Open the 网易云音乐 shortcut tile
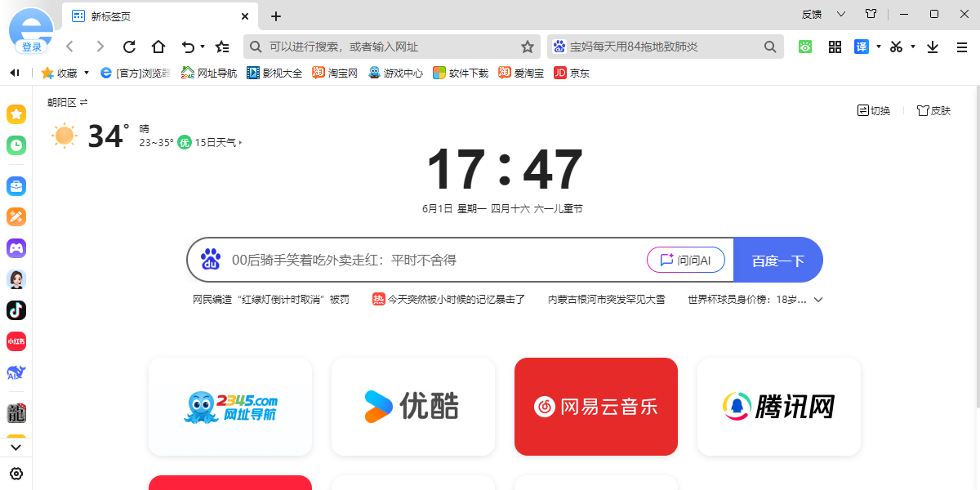This screenshot has height=490, width=980. (x=596, y=407)
